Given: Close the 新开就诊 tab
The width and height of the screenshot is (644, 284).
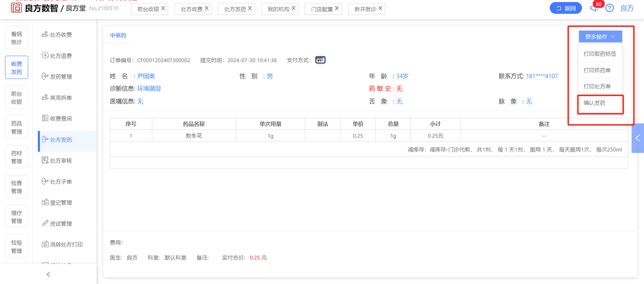Looking at the screenshot, I should (380, 9).
